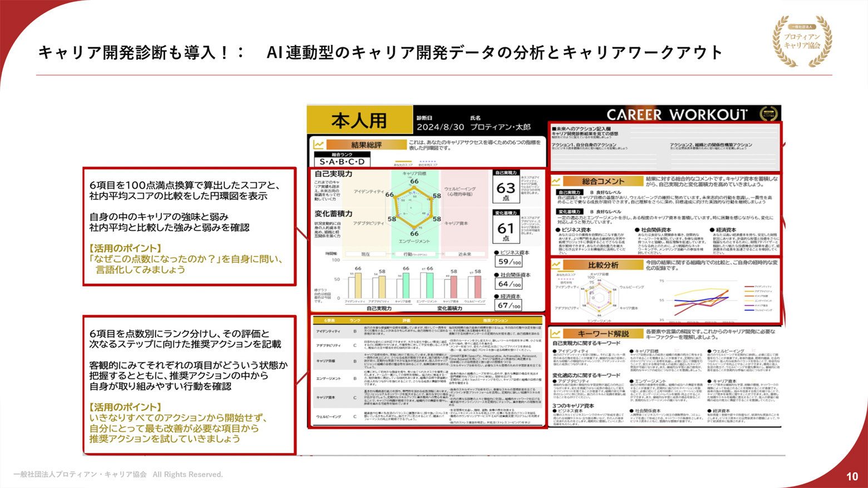The width and height of the screenshot is (868, 488).
Task: Click the 総合ランク S・A・B・C・D box
Action: point(342,161)
